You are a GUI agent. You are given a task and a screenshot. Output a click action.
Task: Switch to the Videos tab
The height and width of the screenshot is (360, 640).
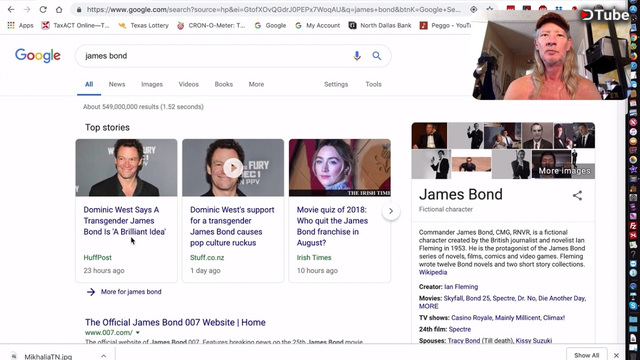point(189,84)
